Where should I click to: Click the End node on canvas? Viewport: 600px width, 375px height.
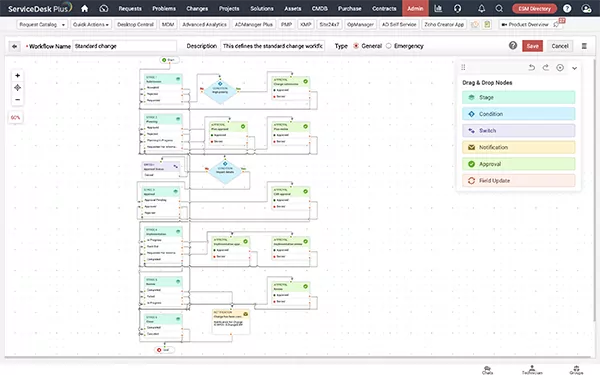[164, 350]
